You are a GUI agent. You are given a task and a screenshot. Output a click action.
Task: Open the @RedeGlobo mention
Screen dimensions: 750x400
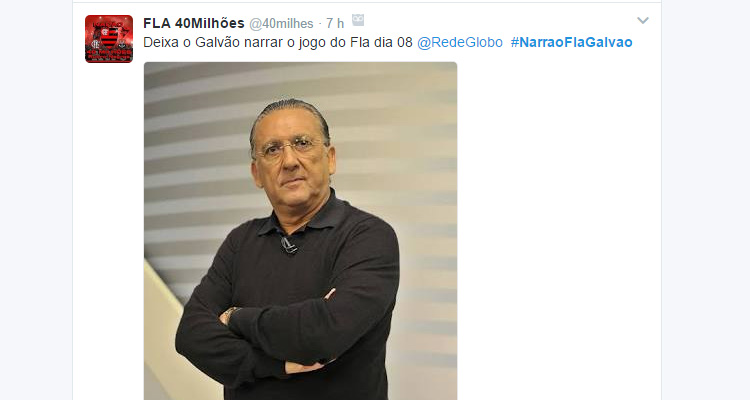coord(460,43)
